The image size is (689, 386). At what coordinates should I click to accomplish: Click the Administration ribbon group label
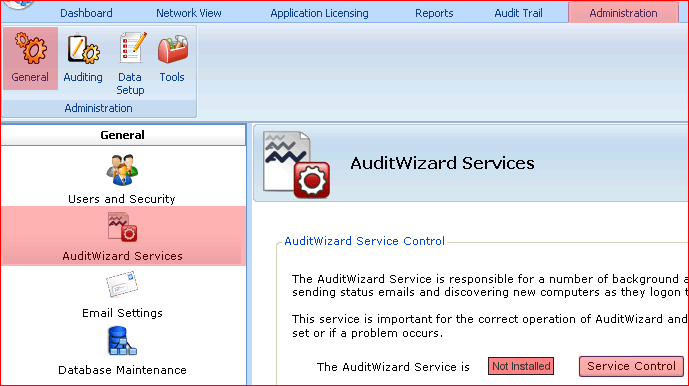click(x=98, y=108)
